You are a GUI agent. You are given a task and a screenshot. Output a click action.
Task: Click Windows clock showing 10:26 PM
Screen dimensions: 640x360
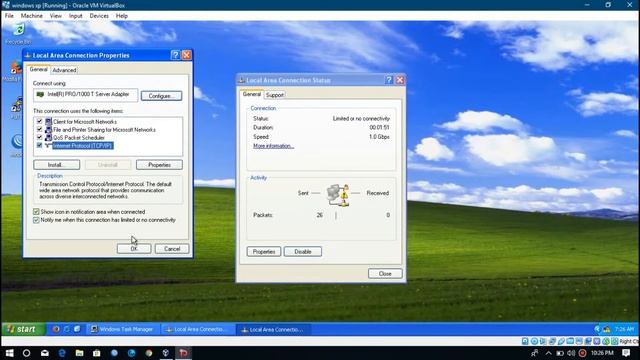click(x=602, y=353)
